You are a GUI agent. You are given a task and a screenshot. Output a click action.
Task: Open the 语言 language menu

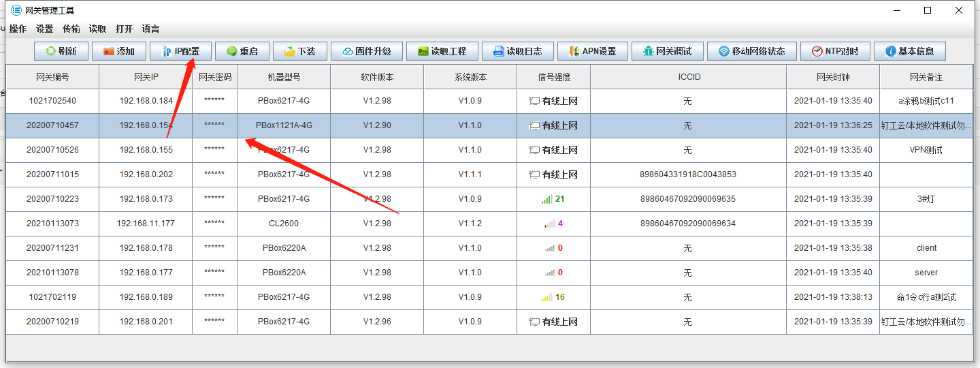coord(150,29)
